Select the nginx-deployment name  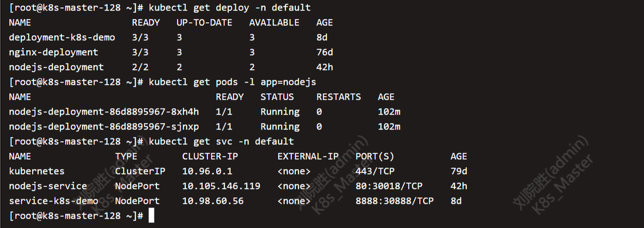53,52
